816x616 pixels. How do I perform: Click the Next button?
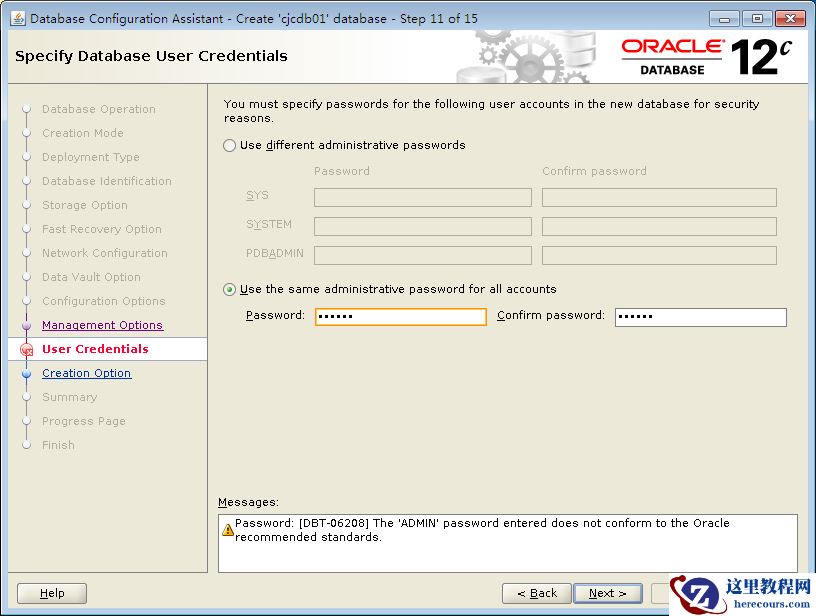607,593
